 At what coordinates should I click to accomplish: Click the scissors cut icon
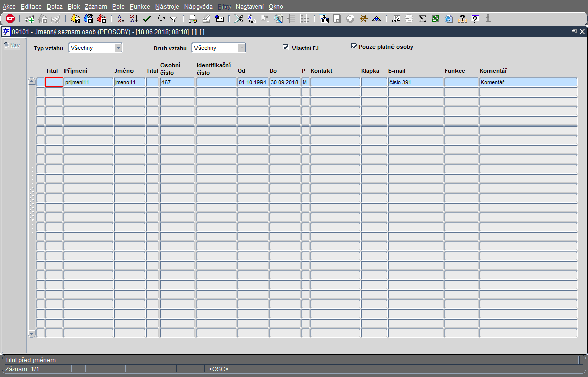point(239,19)
